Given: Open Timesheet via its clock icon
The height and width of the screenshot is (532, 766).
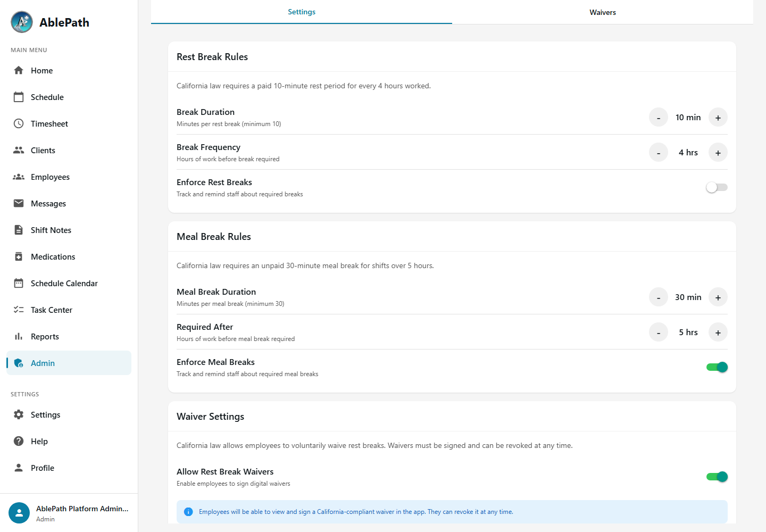Looking at the screenshot, I should point(19,123).
